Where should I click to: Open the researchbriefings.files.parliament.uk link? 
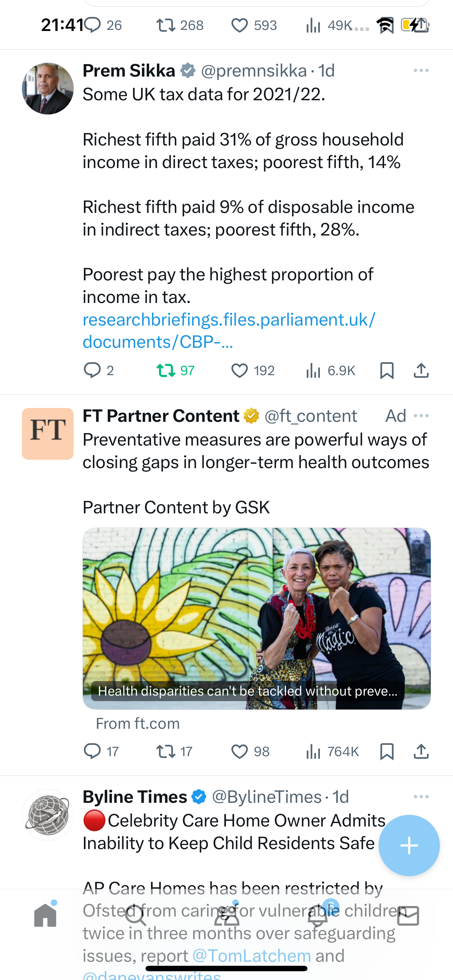point(229,330)
